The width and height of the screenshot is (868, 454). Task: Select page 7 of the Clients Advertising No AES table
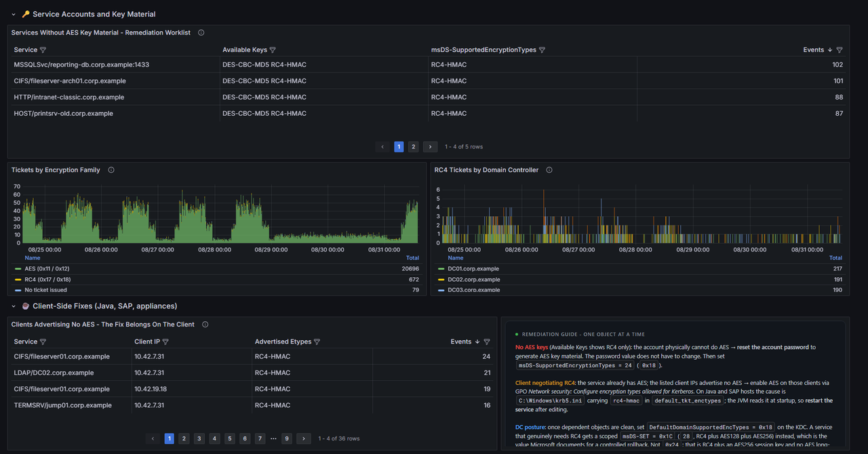260,438
